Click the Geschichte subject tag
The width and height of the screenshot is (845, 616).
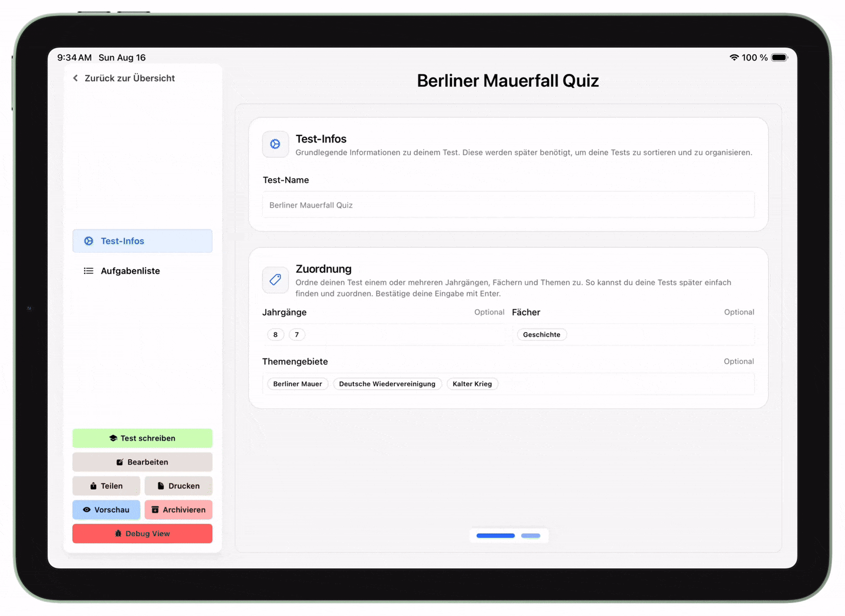(x=542, y=334)
